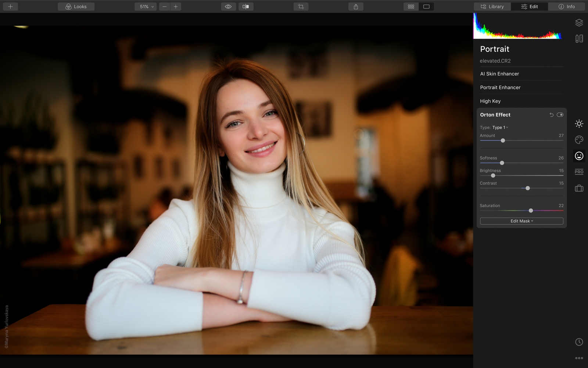Open the Pro tools category
The image size is (588, 368).
pyautogui.click(x=579, y=172)
